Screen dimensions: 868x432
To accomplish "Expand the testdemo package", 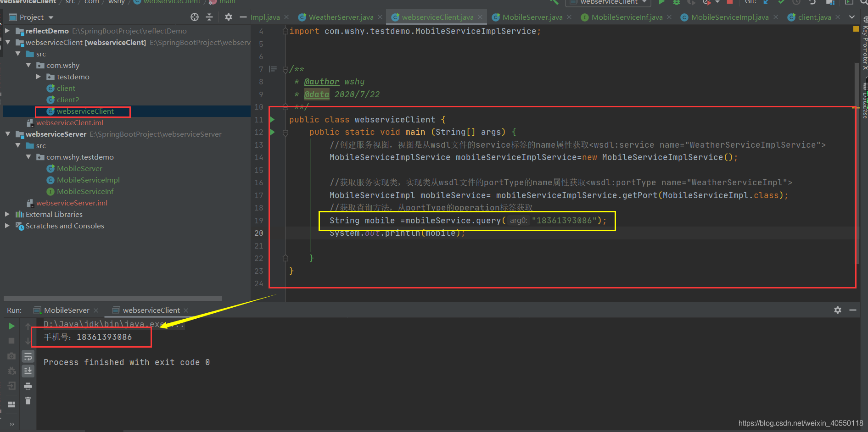I will (39, 77).
